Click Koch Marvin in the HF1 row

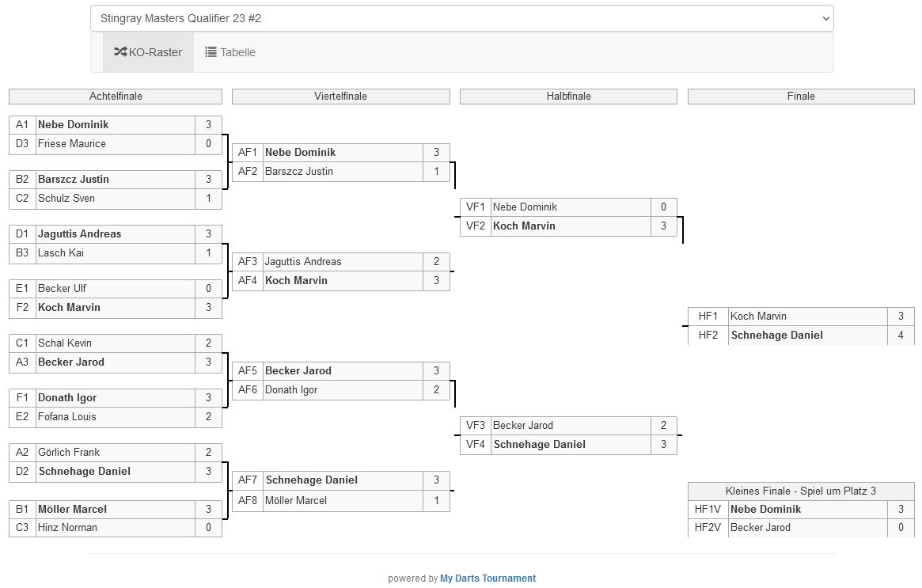pos(758,317)
